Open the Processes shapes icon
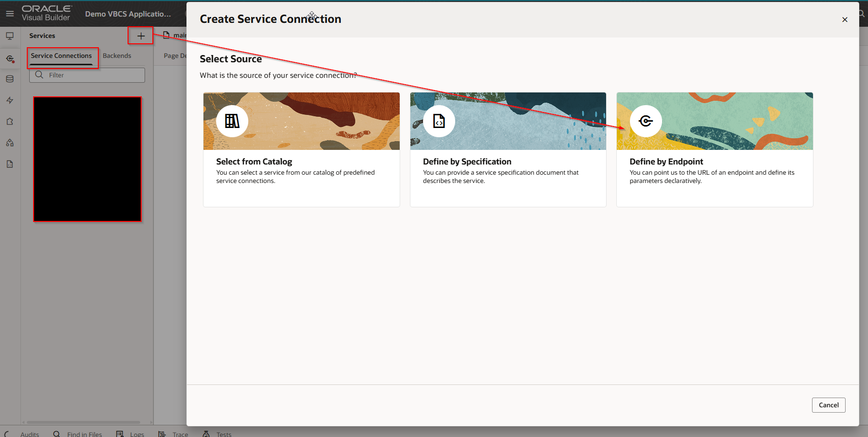 (10, 143)
